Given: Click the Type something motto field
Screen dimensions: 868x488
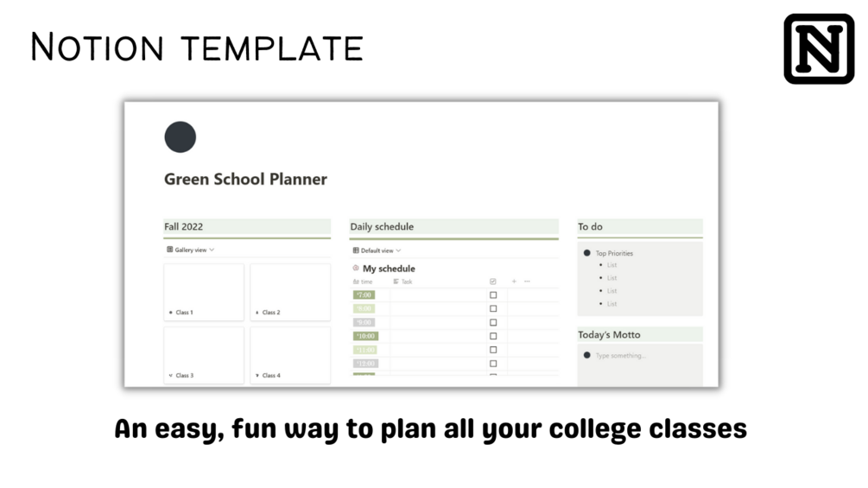Looking at the screenshot, I should point(621,356).
